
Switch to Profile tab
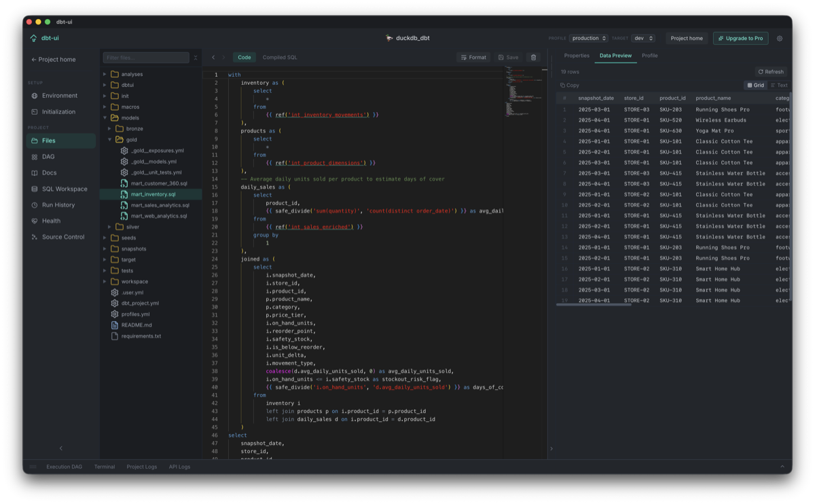point(649,56)
